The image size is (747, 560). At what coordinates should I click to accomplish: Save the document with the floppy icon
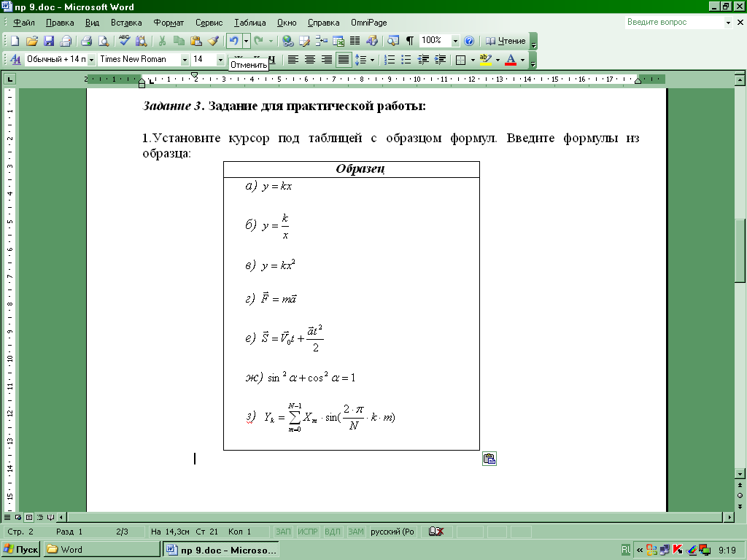[49, 41]
